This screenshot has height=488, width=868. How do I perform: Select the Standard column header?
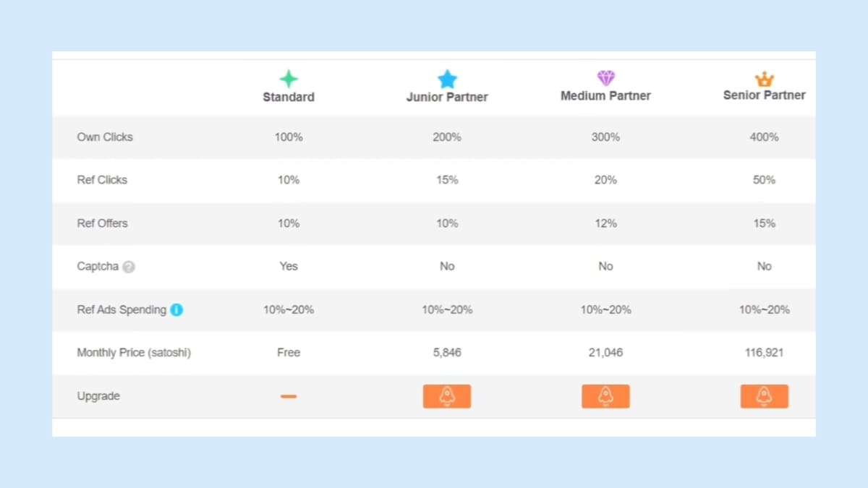[x=289, y=97]
